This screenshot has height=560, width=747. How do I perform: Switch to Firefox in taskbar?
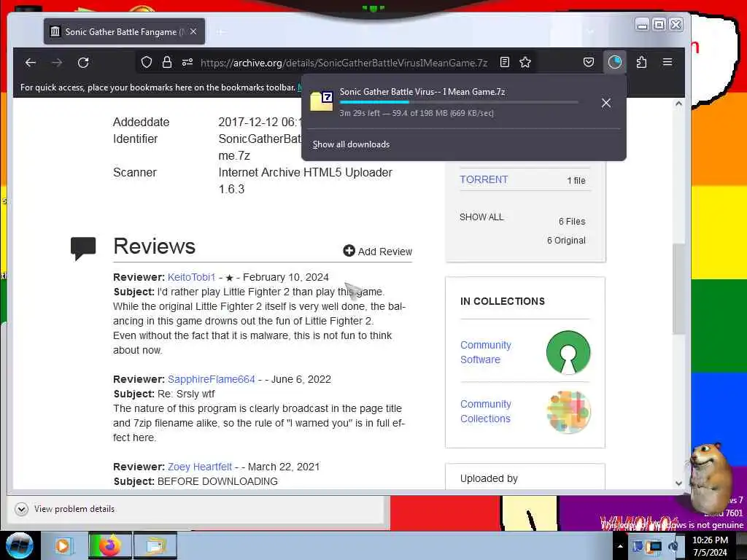(x=109, y=545)
